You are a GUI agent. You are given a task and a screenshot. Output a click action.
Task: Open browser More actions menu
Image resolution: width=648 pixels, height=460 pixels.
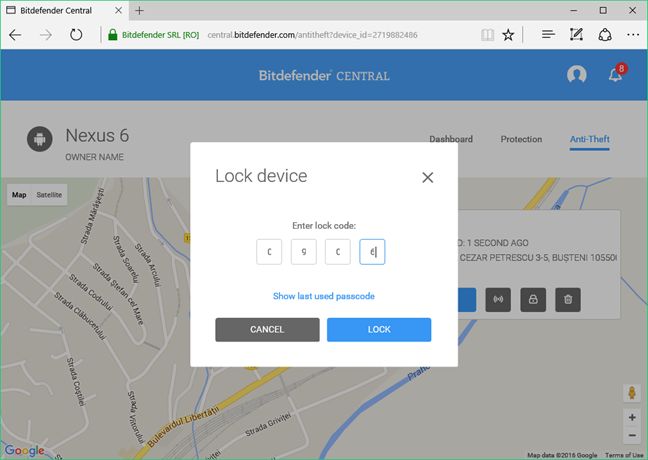(x=633, y=35)
